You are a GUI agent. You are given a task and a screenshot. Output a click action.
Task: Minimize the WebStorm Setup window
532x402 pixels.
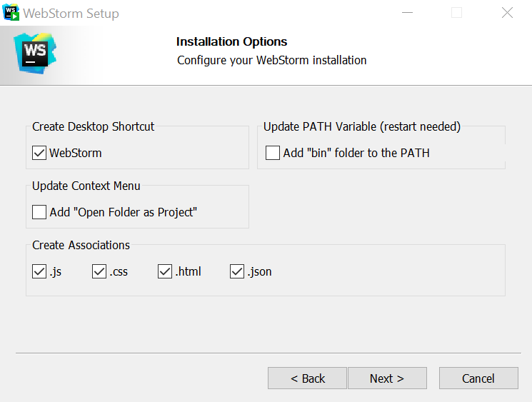[407, 13]
